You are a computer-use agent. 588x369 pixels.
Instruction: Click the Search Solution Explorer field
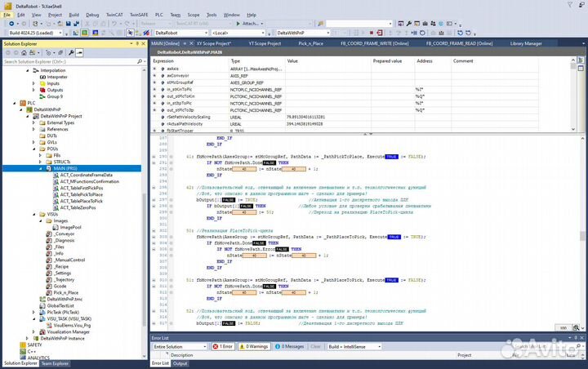tap(64, 61)
